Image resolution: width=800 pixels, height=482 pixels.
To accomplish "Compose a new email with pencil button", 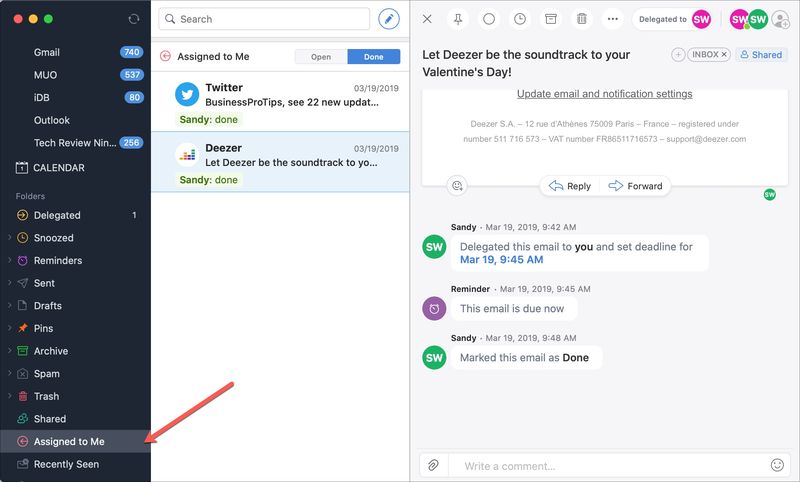I will tap(389, 19).
